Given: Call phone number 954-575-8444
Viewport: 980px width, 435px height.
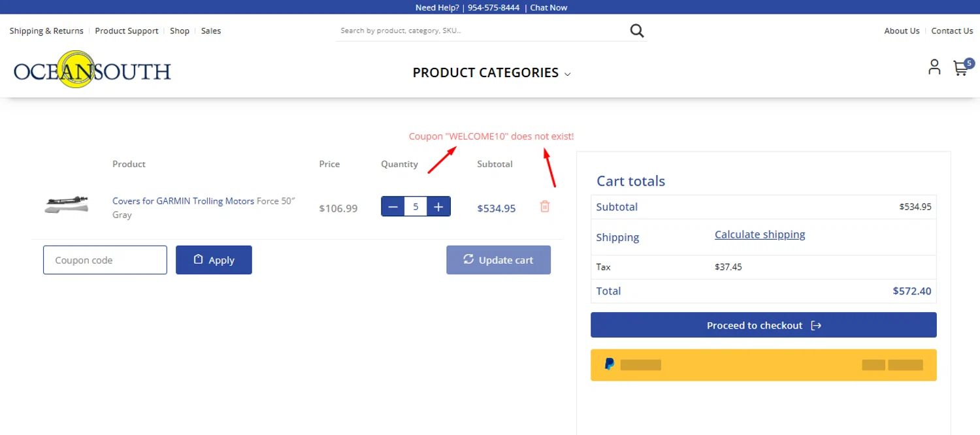Looking at the screenshot, I should click(x=494, y=8).
